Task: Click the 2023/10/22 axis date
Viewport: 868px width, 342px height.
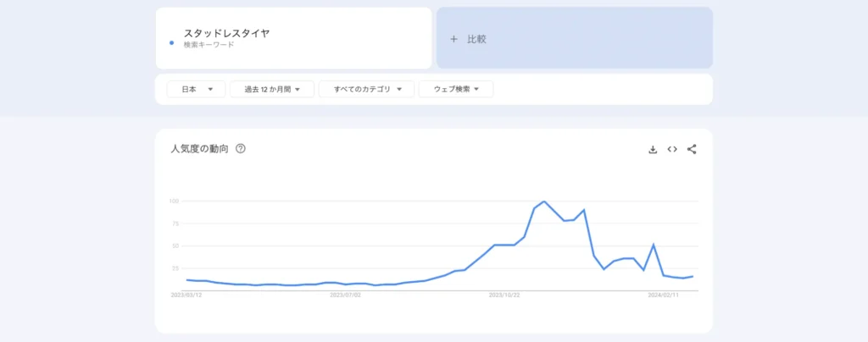Action: pyautogui.click(x=504, y=295)
